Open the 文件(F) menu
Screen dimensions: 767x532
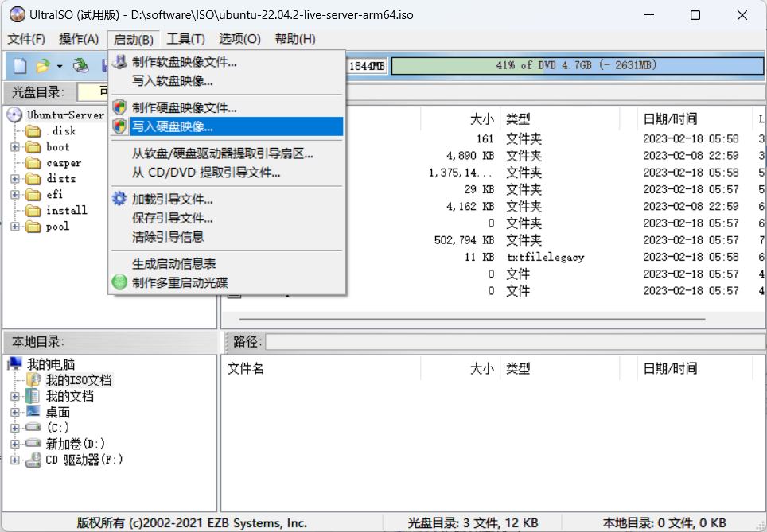(26, 39)
